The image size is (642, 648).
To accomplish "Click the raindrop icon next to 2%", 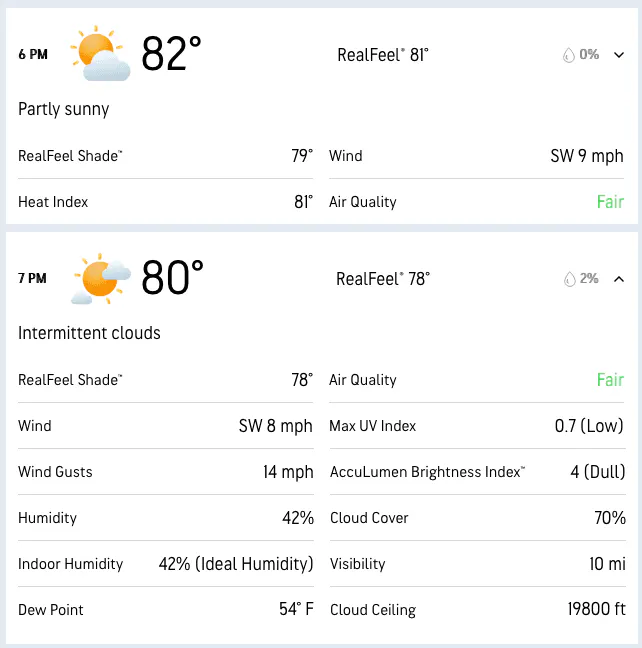I will tap(570, 279).
